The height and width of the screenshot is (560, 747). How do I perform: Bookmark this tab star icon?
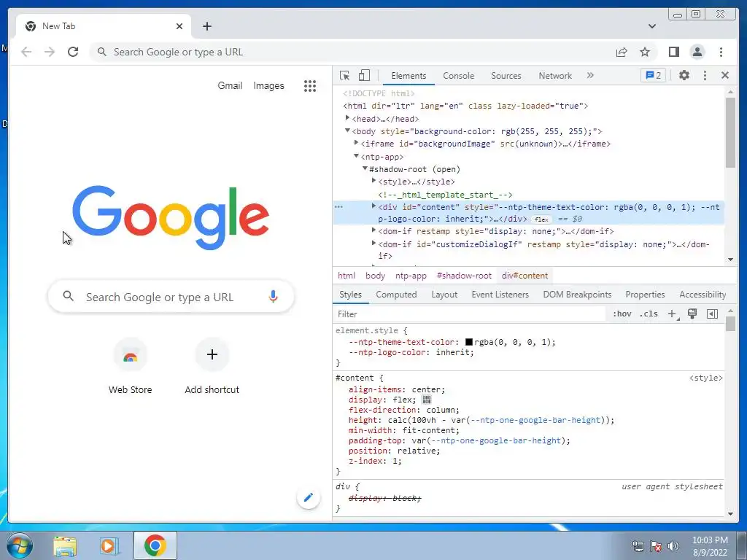pos(645,52)
